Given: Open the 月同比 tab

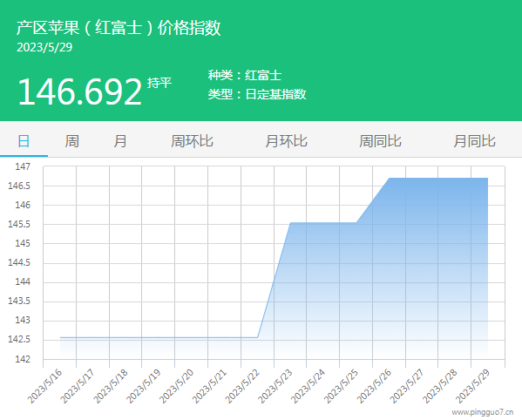Looking at the screenshot, I should tap(474, 141).
